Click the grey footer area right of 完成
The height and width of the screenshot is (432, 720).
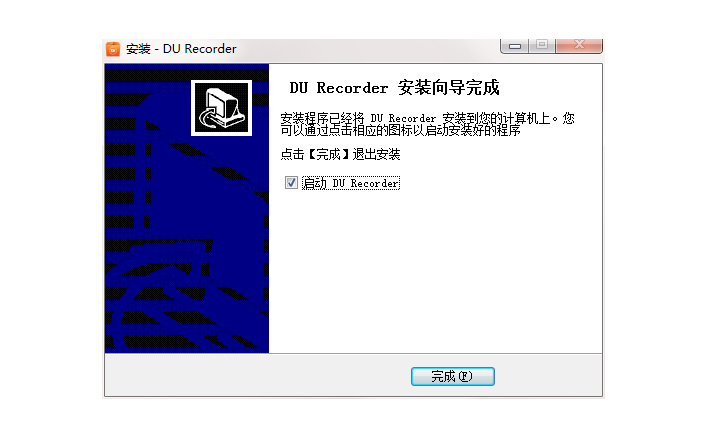[548, 376]
